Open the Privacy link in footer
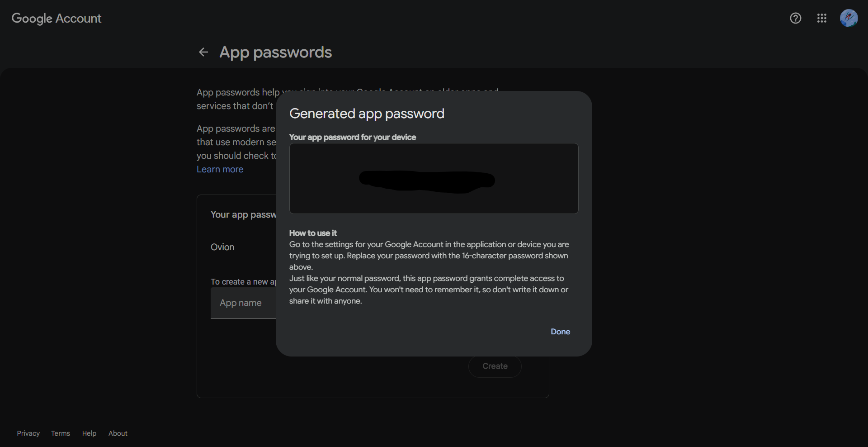 pyautogui.click(x=28, y=433)
